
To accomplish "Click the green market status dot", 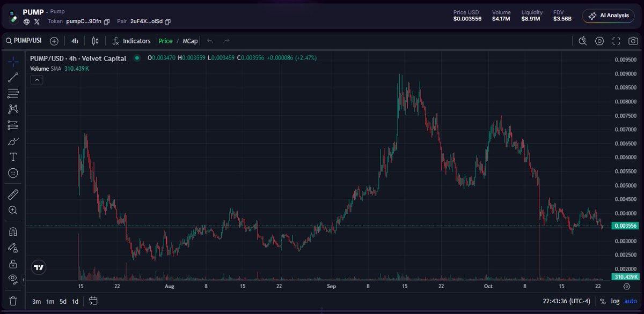I will (x=137, y=58).
